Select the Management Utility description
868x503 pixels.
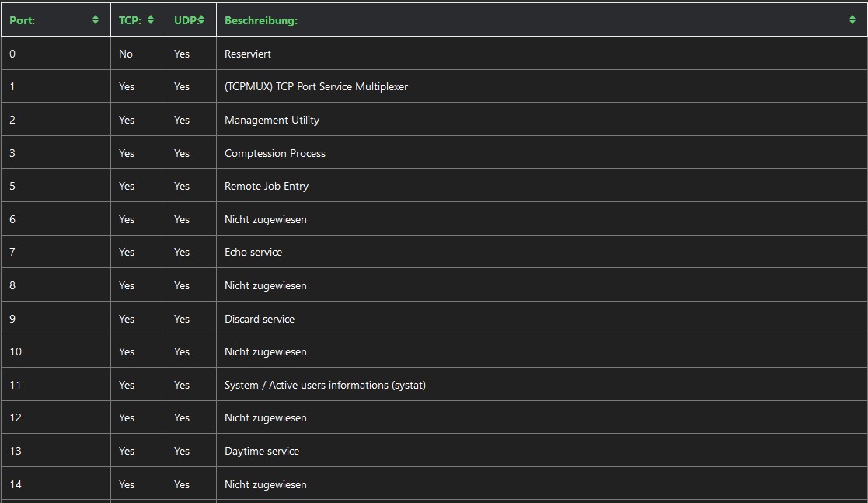(x=272, y=120)
